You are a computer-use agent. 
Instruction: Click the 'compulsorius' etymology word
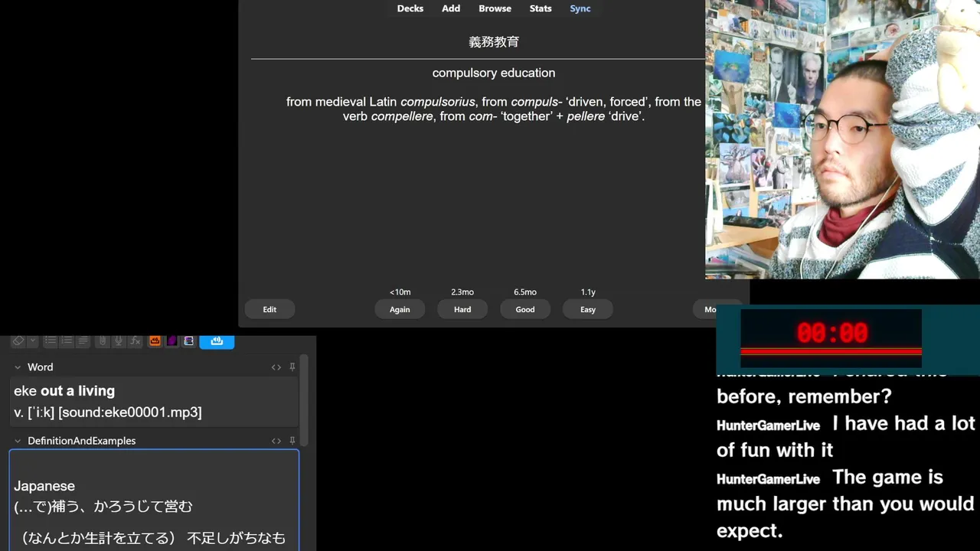click(438, 102)
